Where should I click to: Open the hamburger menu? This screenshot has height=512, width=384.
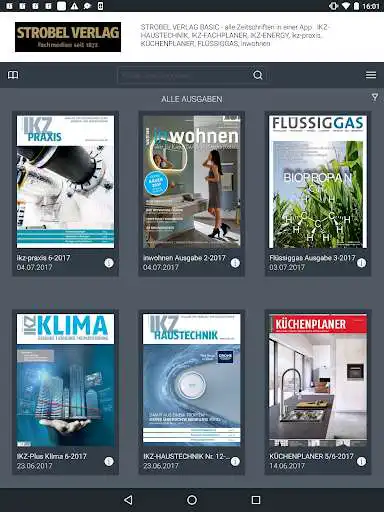point(371,75)
